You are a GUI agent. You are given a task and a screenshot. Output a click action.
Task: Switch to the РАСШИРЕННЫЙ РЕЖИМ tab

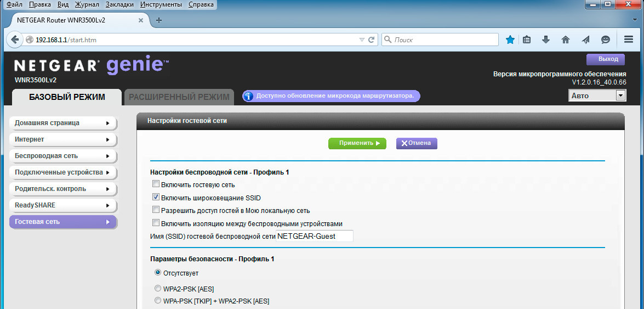179,97
